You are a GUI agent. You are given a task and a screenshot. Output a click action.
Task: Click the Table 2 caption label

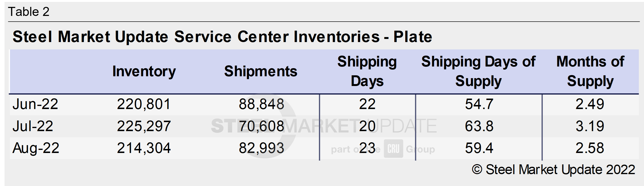pyautogui.click(x=29, y=12)
